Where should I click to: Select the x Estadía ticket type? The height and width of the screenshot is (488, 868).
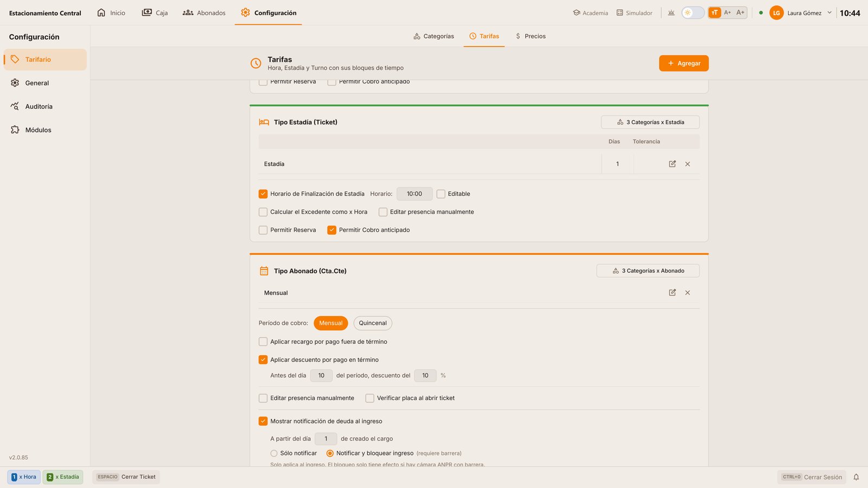click(x=63, y=477)
